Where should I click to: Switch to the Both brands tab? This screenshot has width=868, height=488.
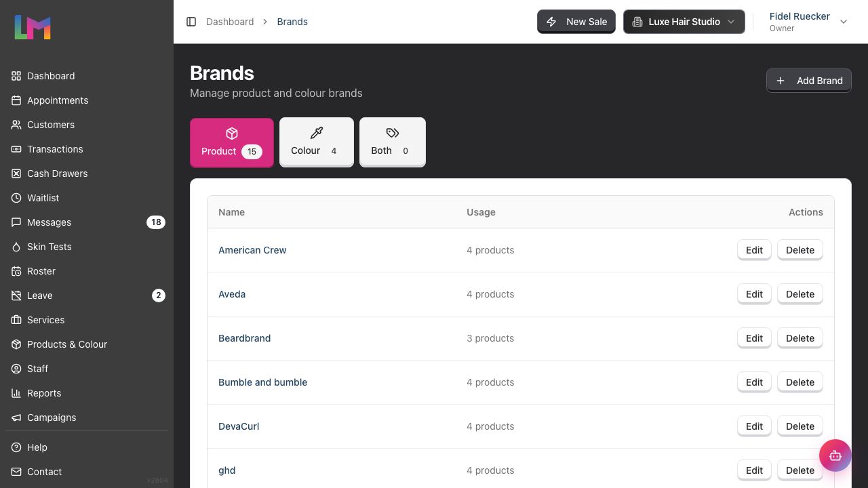click(393, 142)
